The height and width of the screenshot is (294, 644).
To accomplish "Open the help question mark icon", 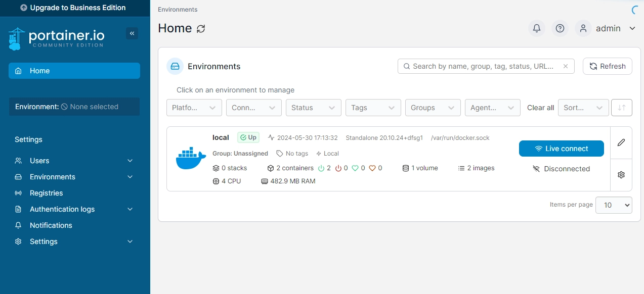I will click(x=560, y=29).
